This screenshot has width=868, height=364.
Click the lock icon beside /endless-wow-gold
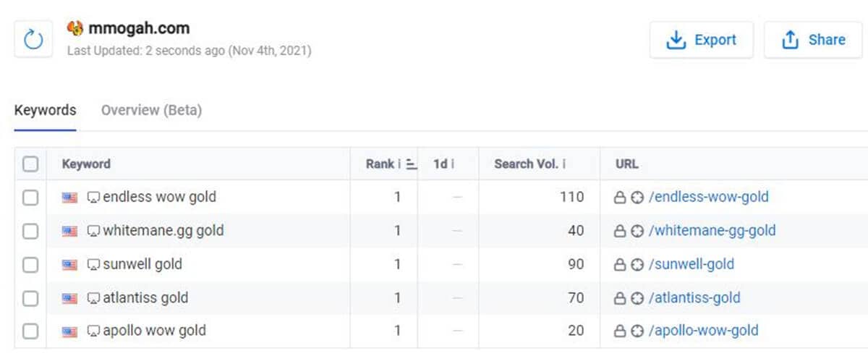619,198
